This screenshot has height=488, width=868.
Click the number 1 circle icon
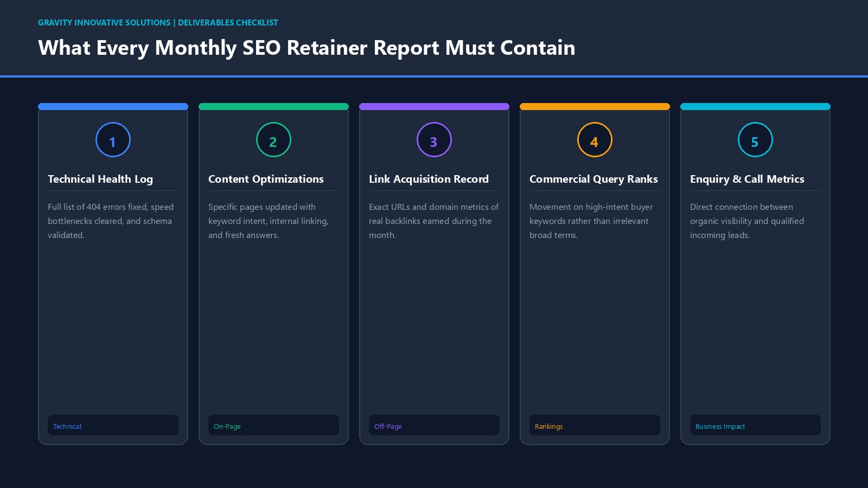pyautogui.click(x=113, y=140)
